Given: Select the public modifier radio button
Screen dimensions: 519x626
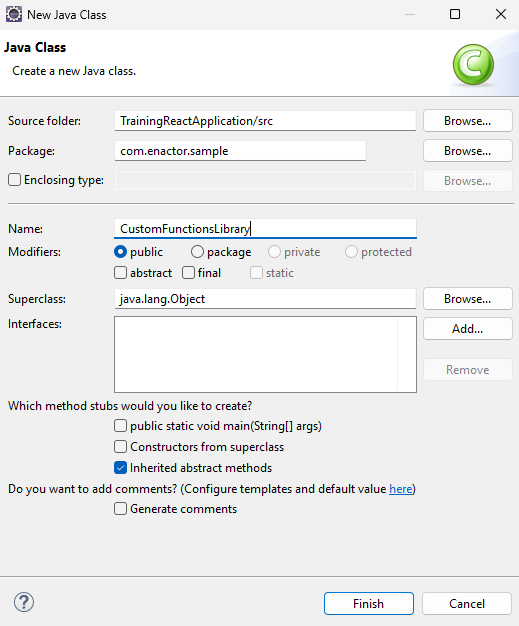Looking at the screenshot, I should [x=120, y=252].
